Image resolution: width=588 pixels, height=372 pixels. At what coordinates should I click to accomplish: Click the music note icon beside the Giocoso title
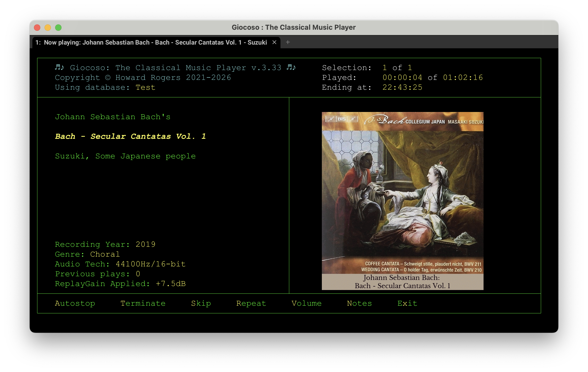[59, 67]
